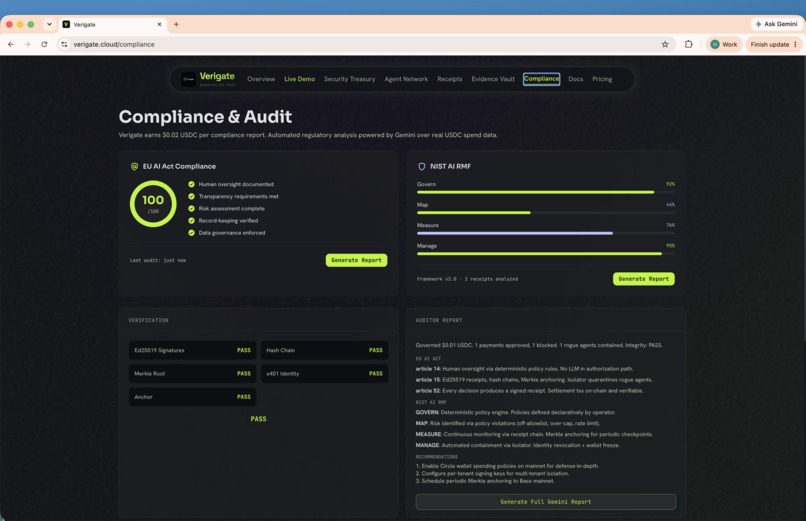The height and width of the screenshot is (521, 806).
Task: Click the 'article 52' line
Action: tap(529, 390)
